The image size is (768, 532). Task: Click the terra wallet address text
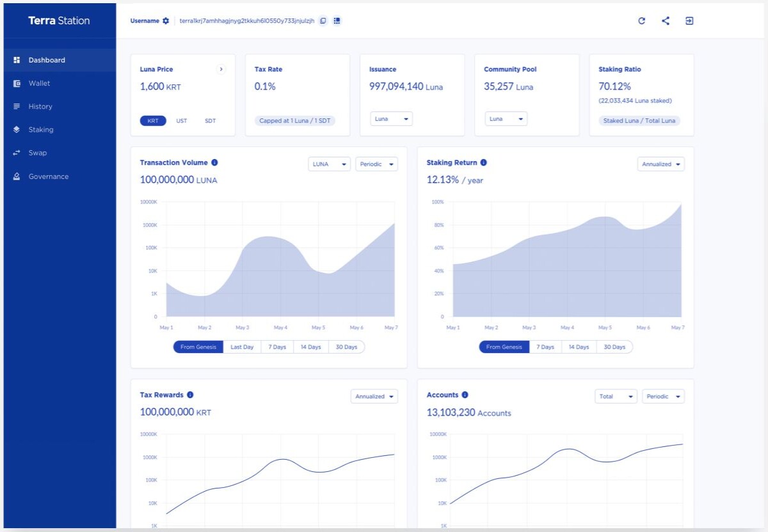tap(247, 20)
